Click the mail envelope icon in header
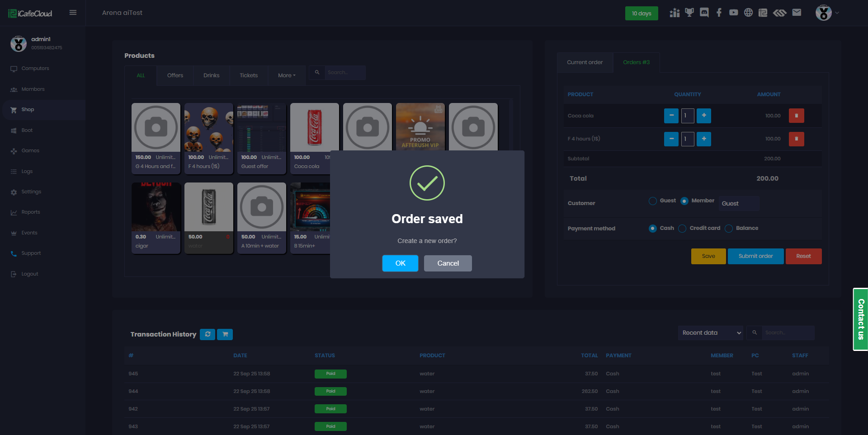This screenshot has width=868, height=435. [x=797, y=13]
